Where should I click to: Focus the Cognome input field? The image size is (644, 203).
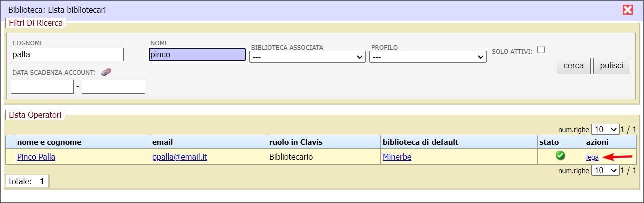(67, 54)
